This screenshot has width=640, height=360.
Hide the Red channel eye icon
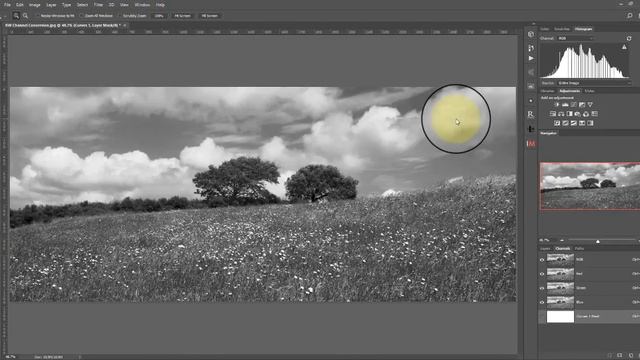tap(542, 274)
